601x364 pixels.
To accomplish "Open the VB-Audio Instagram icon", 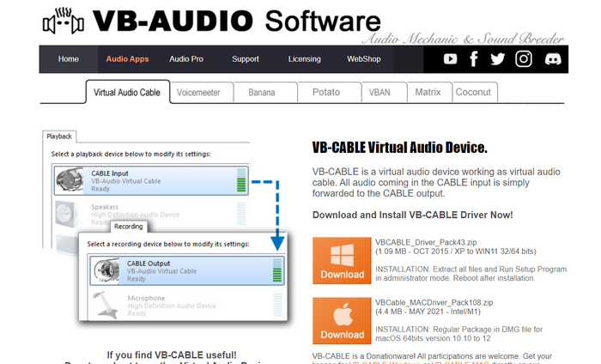I will (524, 59).
